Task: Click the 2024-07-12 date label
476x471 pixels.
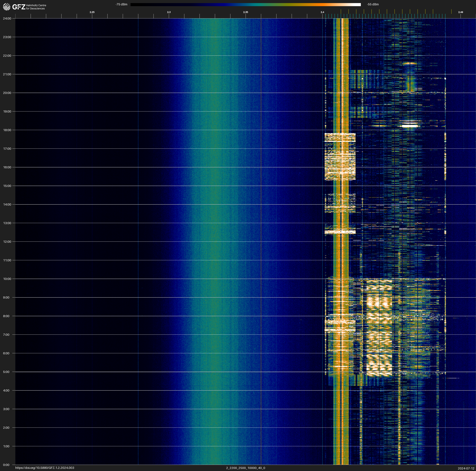Action: point(466,468)
